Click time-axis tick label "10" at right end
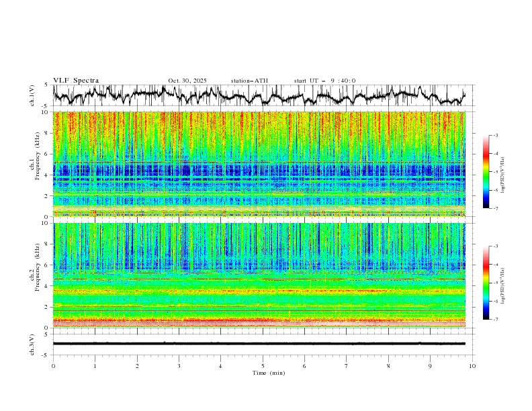532x411 pixels. point(472,366)
